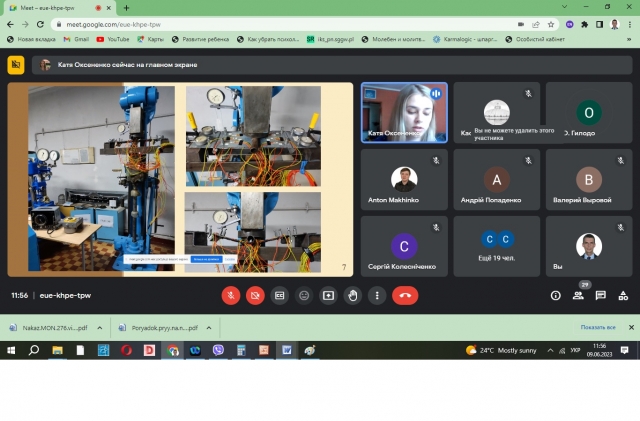Expand options for Poryadok pdf download
This screenshot has width=640, height=421.
[x=209, y=327]
